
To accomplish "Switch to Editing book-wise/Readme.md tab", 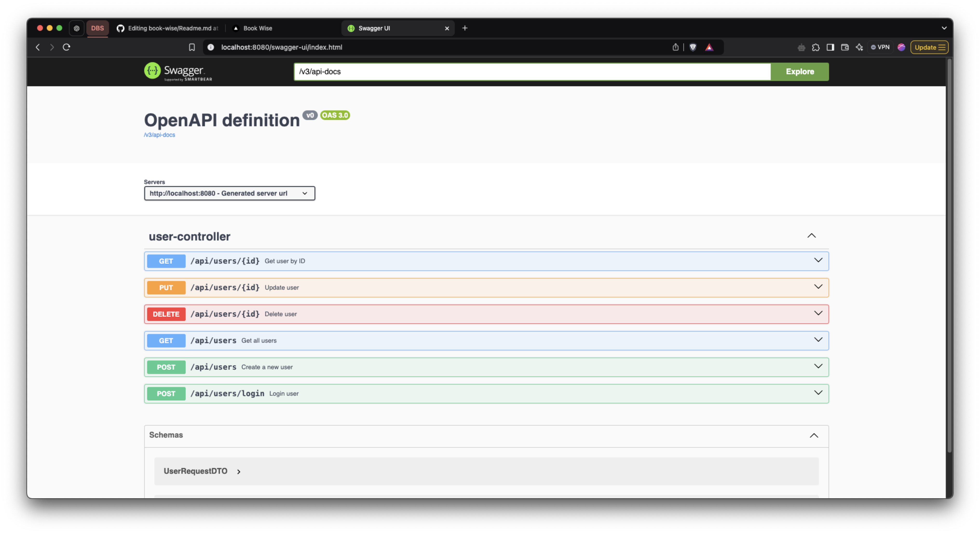I will (168, 28).
